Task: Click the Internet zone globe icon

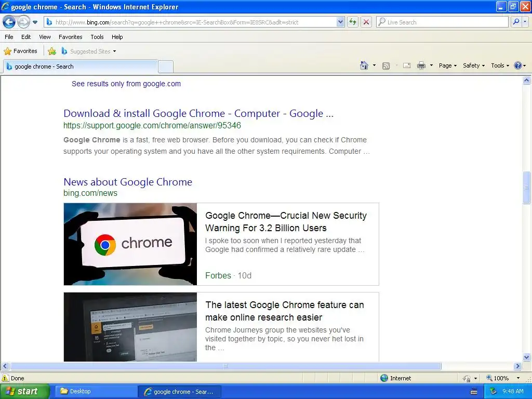Action: pyautogui.click(x=384, y=378)
